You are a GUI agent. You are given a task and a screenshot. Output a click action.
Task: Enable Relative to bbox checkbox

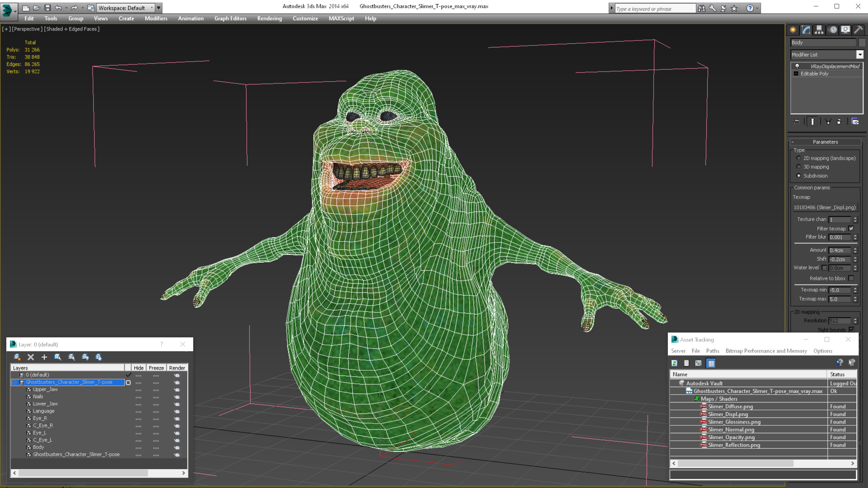[851, 278]
